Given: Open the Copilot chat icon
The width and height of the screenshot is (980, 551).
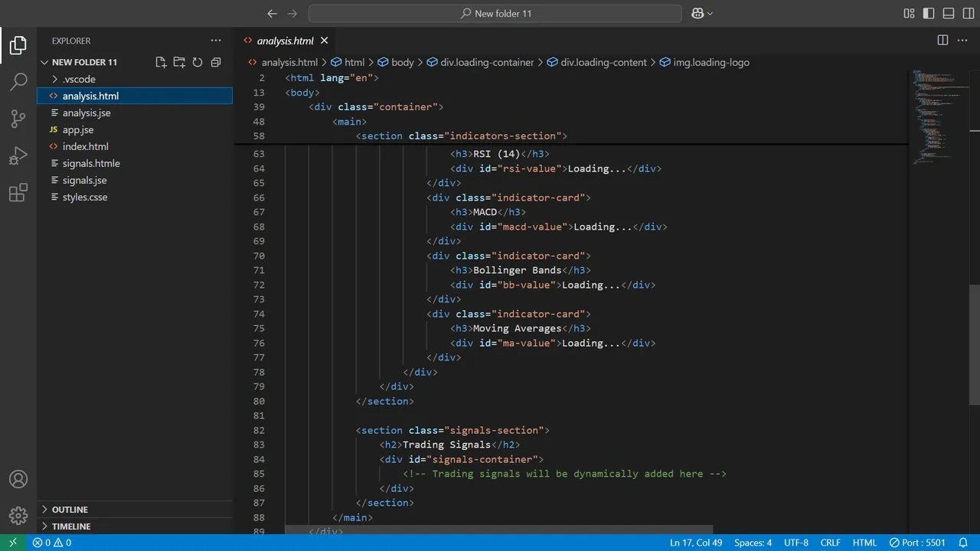Looking at the screenshot, I should [x=697, y=14].
